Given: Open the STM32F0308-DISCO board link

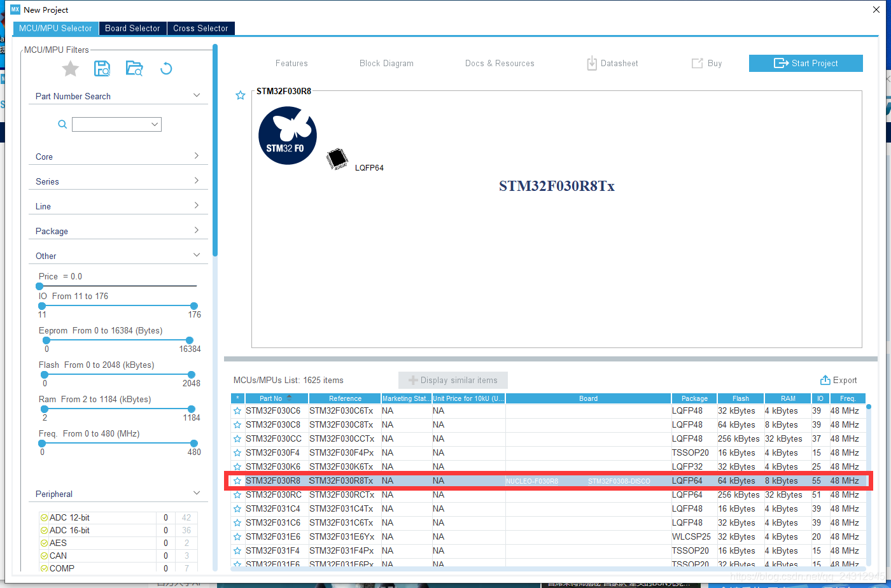Looking at the screenshot, I should 619,481.
